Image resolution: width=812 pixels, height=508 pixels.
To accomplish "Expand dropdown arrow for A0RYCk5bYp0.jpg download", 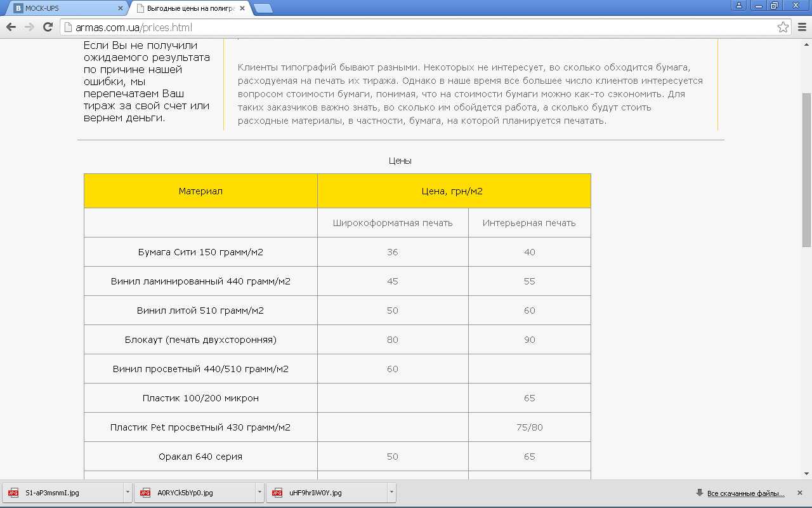I will (x=259, y=493).
